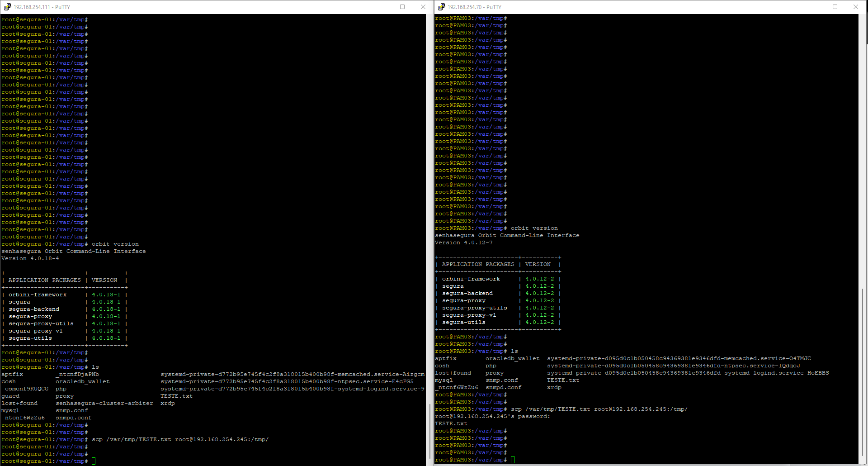Click the scrollbar thumb in PAM03 terminal
The height and width of the screenshot is (466, 868).
click(x=863, y=376)
